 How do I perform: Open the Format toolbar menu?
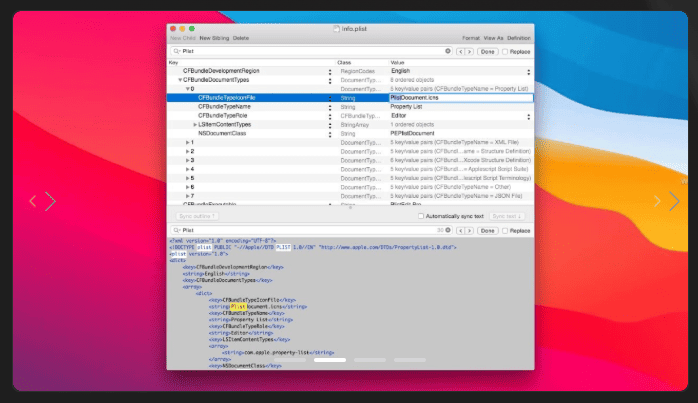[471, 38]
